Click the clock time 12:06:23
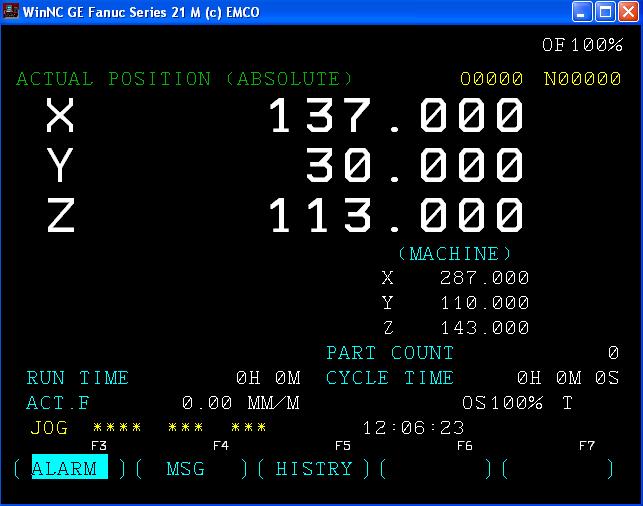The width and height of the screenshot is (643, 506). coord(413,428)
